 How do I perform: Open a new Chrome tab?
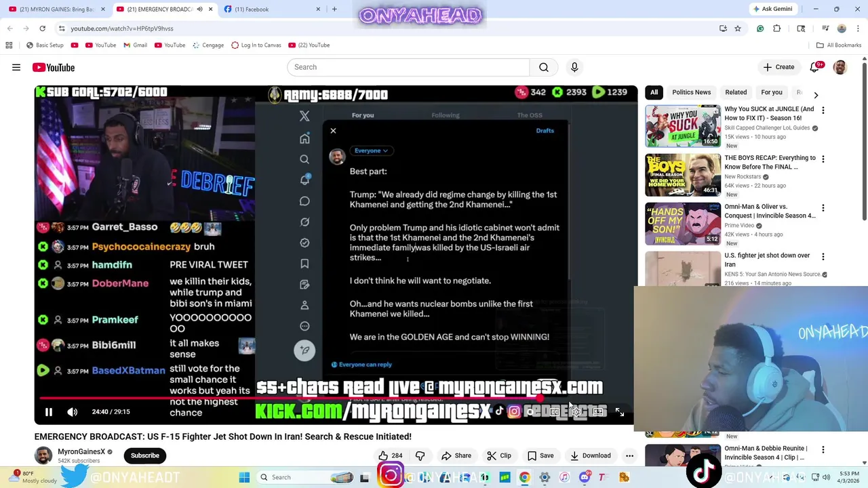pos(334,9)
